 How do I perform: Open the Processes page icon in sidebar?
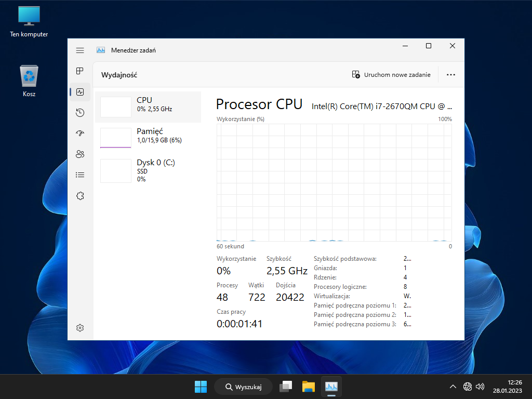[80, 71]
